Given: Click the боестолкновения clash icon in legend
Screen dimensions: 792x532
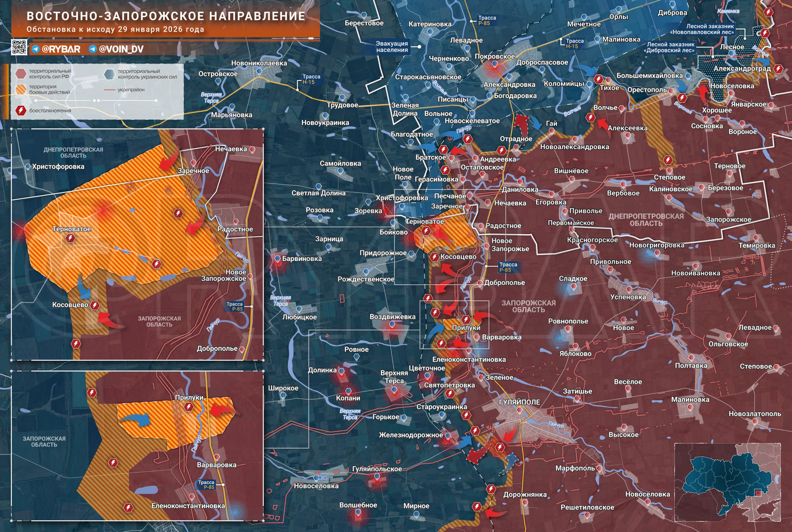Looking at the screenshot, I should tap(21, 110).
